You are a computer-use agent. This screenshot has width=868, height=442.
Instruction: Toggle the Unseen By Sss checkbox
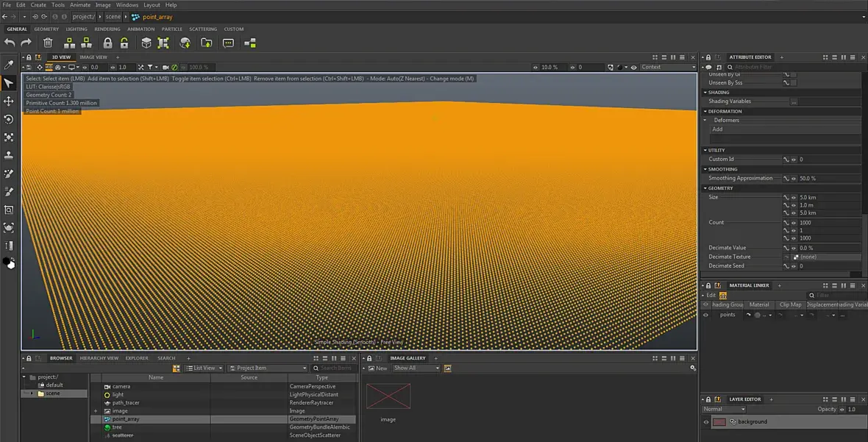coord(793,83)
